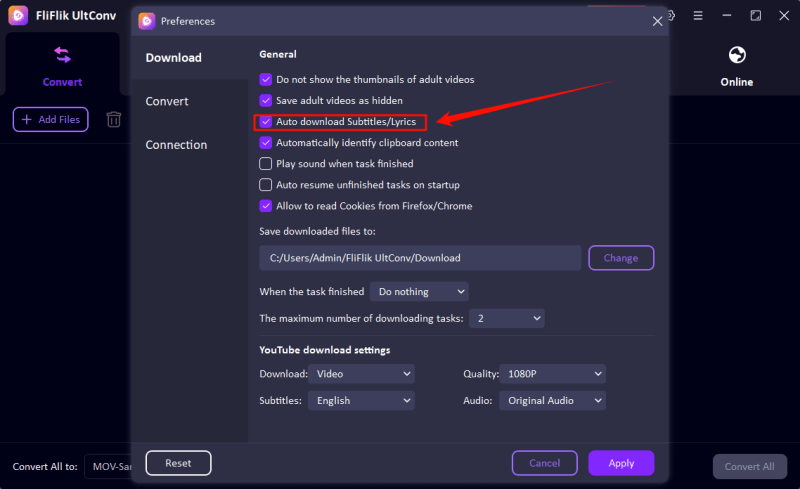The width and height of the screenshot is (800, 489).
Task: Click the General section heading
Action: pos(278,54)
